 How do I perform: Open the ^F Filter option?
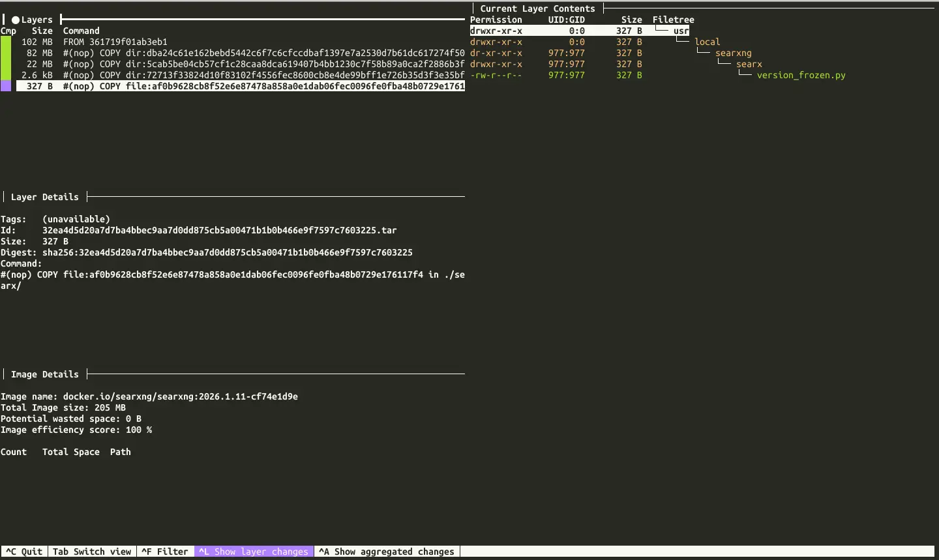point(164,552)
